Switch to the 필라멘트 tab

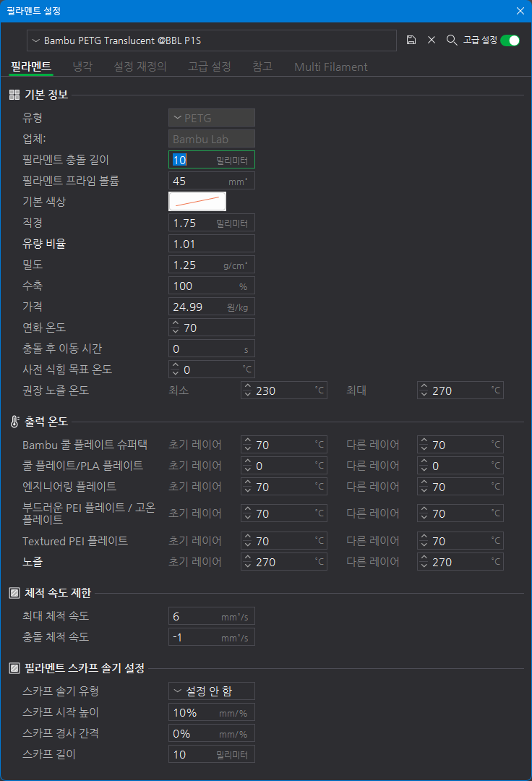click(x=31, y=67)
